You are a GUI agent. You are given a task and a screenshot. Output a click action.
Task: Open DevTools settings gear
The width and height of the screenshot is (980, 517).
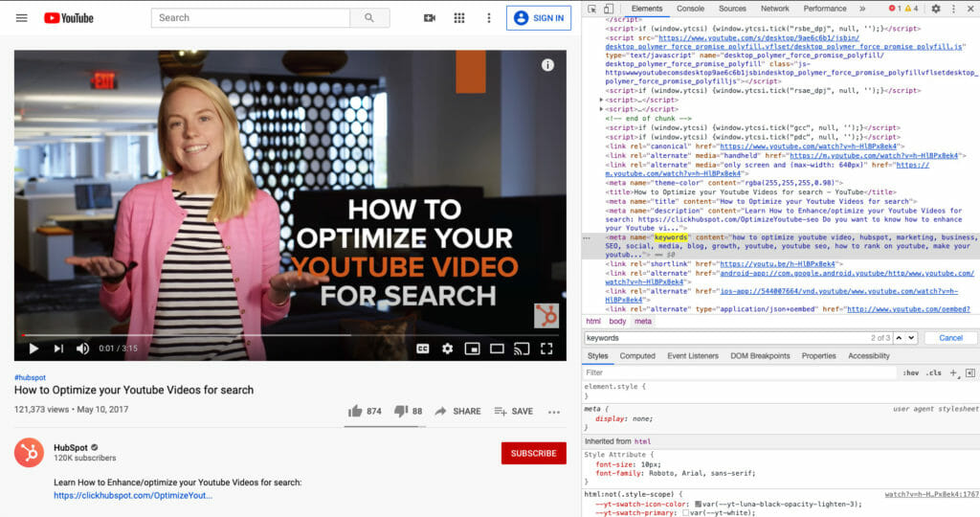936,9
